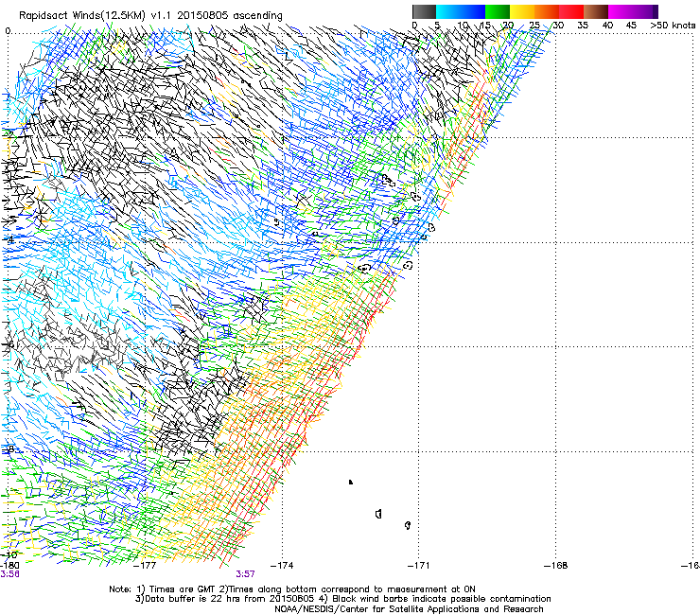Image resolution: width=700 pixels, height=615 pixels.
Task: Click the -171 longitude axis label
Action: pos(419,566)
